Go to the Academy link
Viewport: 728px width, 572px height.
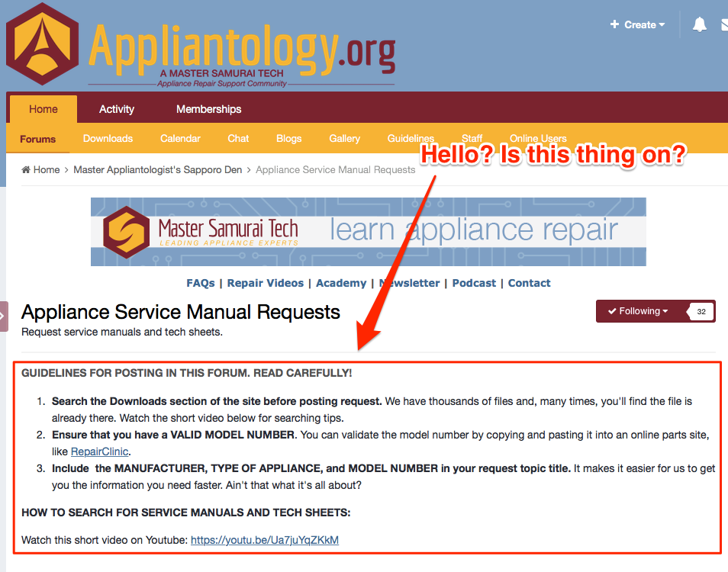coord(341,283)
